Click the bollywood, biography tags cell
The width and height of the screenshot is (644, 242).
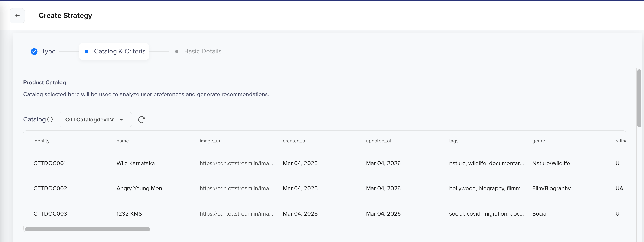click(487, 188)
